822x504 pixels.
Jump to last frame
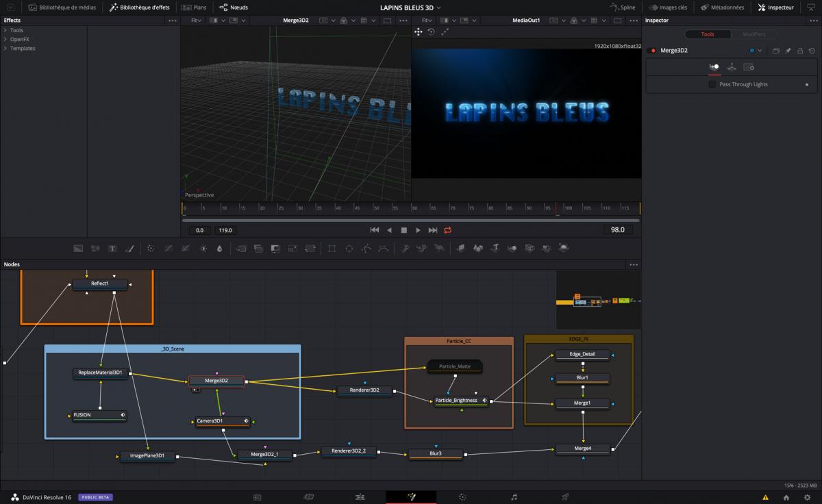433,230
